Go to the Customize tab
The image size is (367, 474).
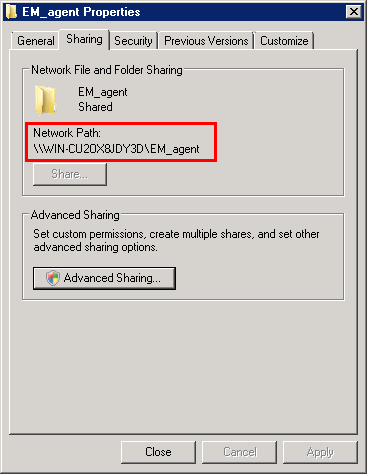284,41
